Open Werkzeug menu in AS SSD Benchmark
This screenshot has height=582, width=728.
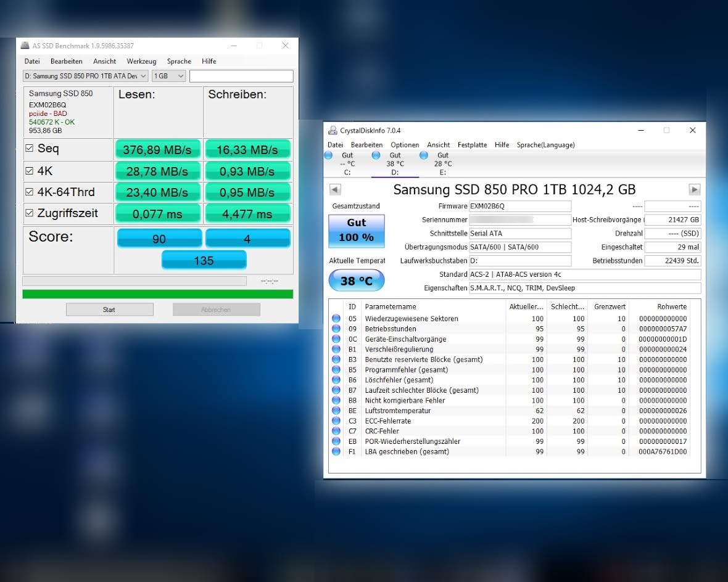click(x=141, y=61)
